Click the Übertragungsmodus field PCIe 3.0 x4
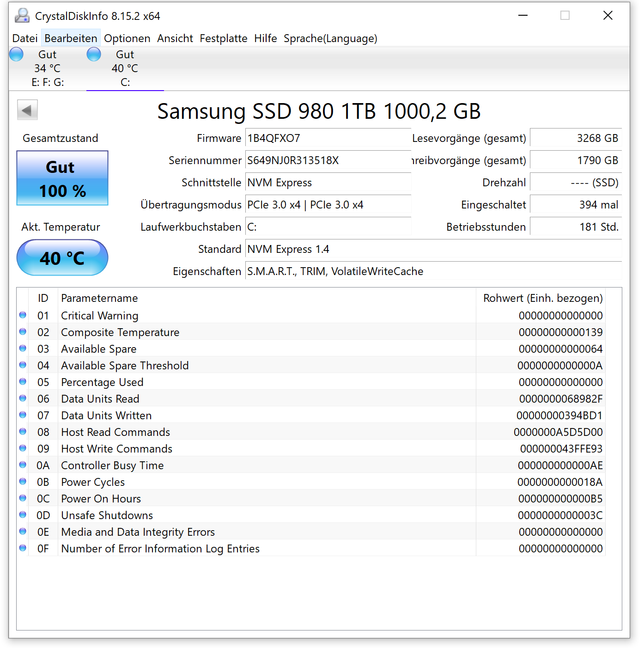 pyautogui.click(x=328, y=205)
